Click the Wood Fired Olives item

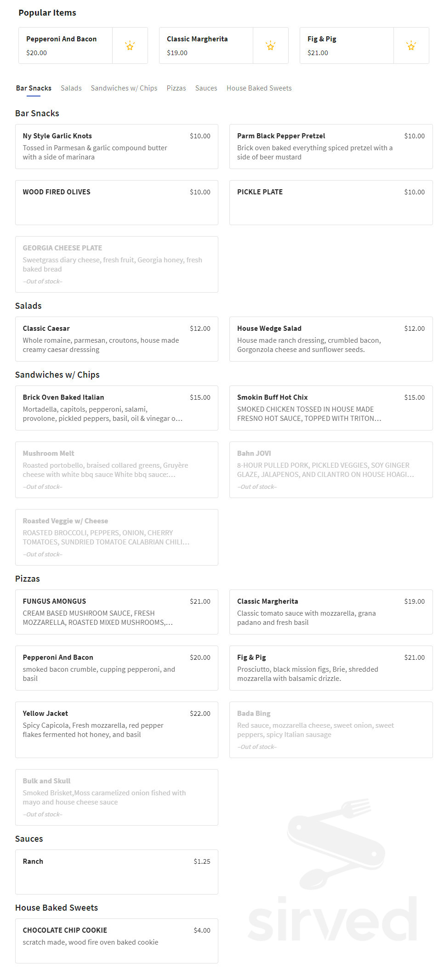117,203
